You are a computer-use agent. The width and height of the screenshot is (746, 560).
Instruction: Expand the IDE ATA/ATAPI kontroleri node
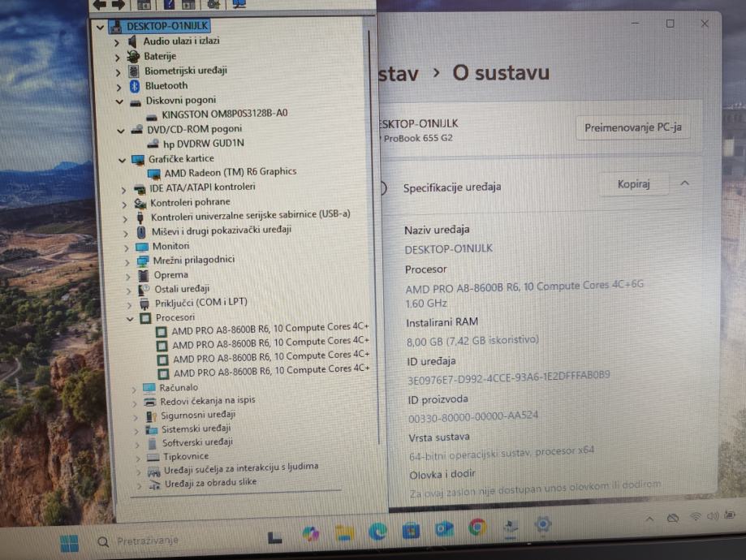(x=123, y=190)
